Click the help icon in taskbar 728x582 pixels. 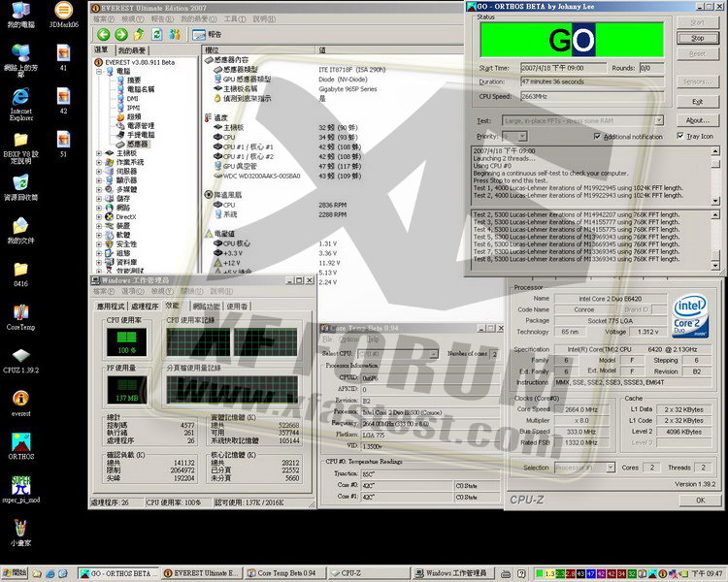pos(521,573)
